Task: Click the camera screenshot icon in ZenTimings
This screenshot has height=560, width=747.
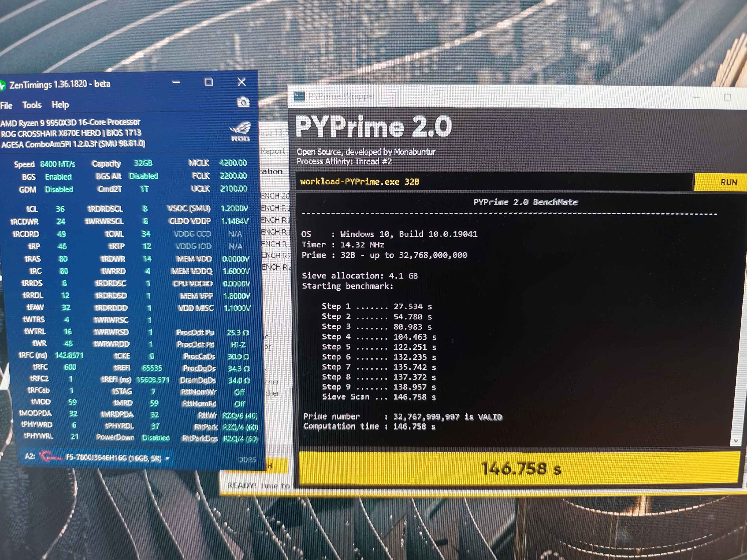Action: [243, 102]
